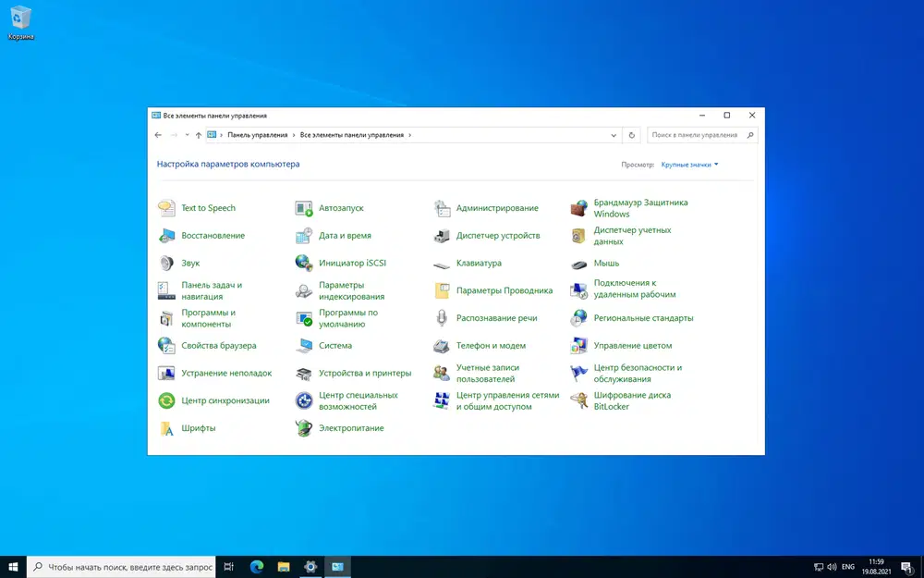Open the Центр специальных возможностей icon
Image resolution: width=924 pixels, height=578 pixels.
point(304,400)
